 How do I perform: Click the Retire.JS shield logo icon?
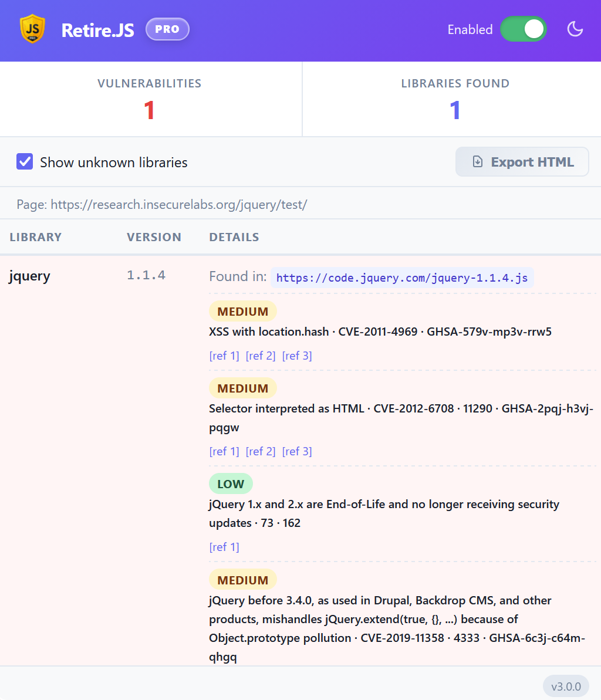coord(33,29)
